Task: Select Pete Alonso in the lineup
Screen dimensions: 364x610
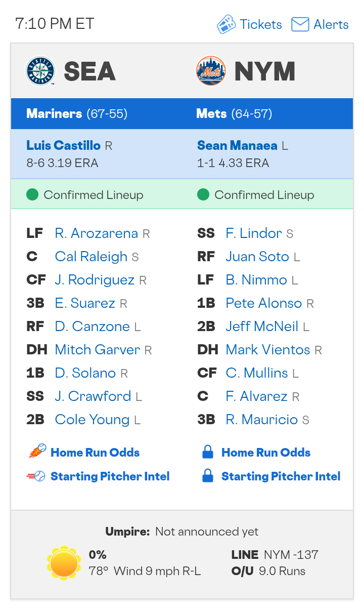Action: click(263, 303)
